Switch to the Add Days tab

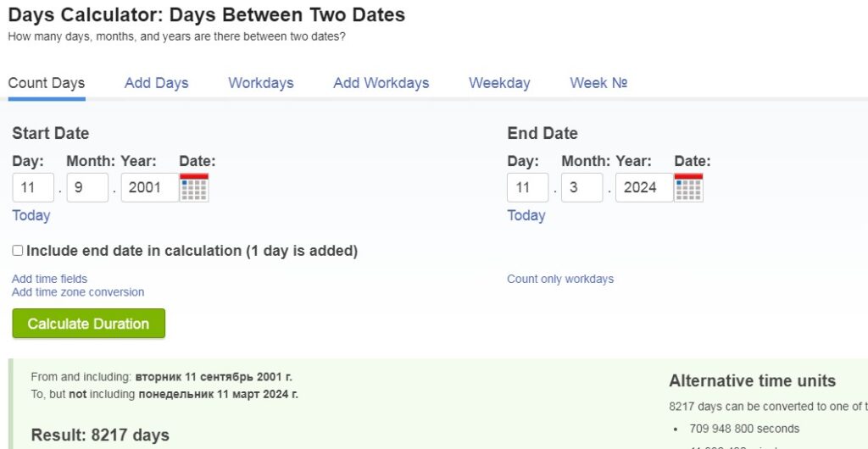[x=156, y=83]
